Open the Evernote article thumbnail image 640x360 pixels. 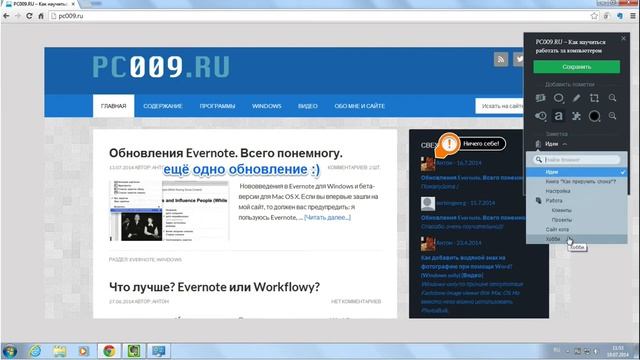point(169,211)
